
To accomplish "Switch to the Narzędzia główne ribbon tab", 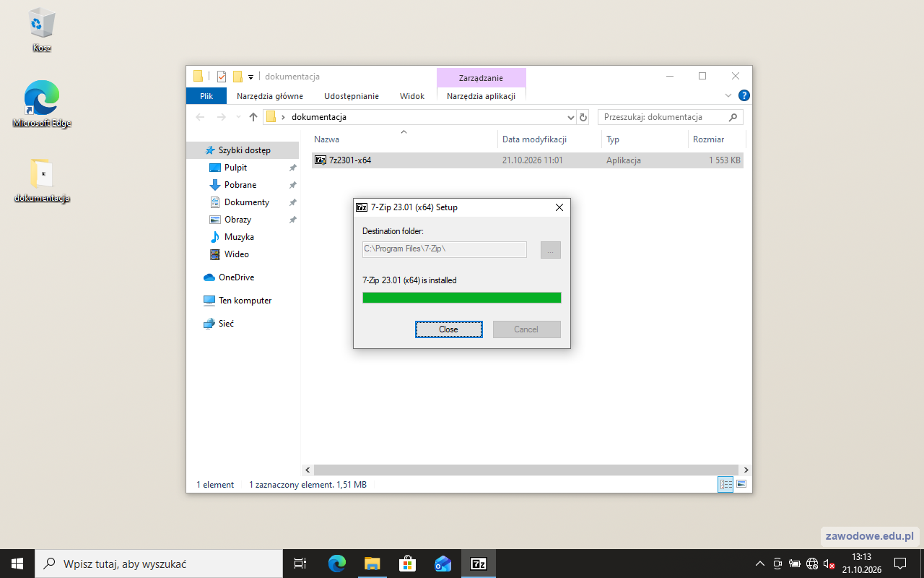I will pos(270,96).
